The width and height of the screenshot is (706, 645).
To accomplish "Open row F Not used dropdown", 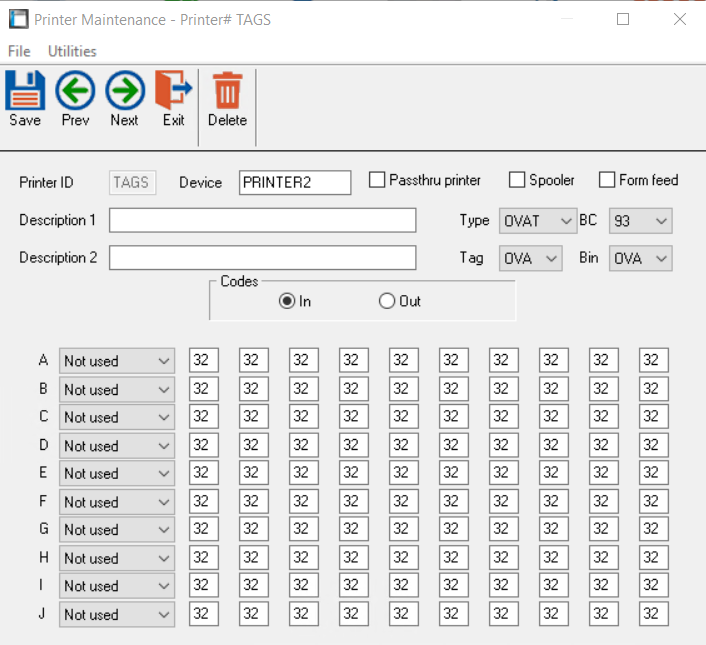I will (x=117, y=502).
